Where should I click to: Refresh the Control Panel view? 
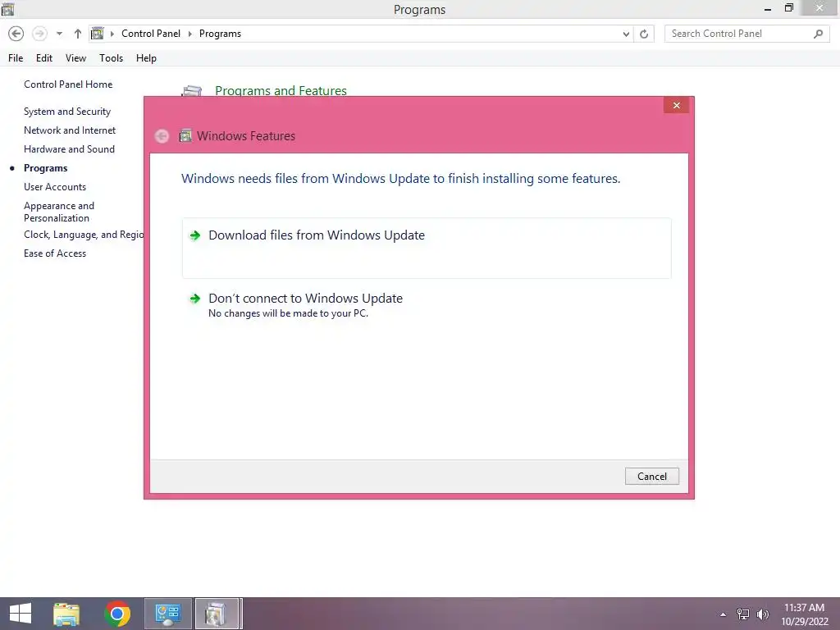(x=644, y=34)
